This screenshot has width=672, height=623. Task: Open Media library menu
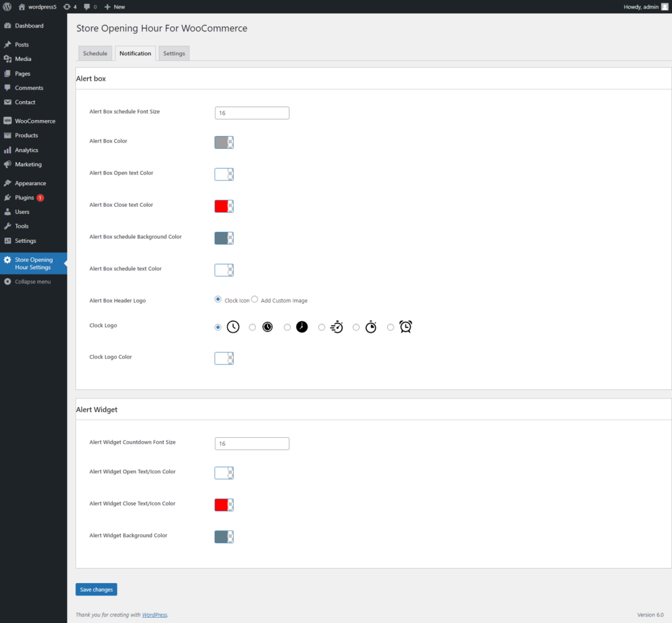(x=33, y=59)
